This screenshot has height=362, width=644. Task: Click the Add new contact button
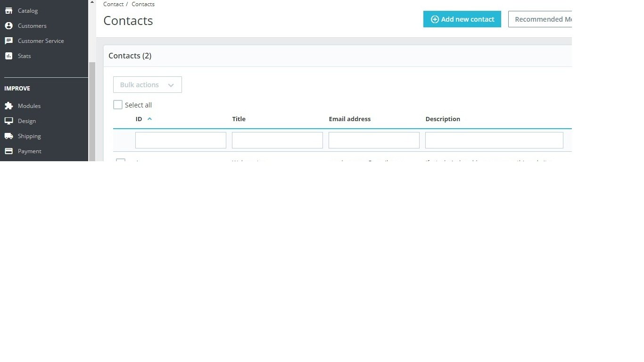coord(462,19)
